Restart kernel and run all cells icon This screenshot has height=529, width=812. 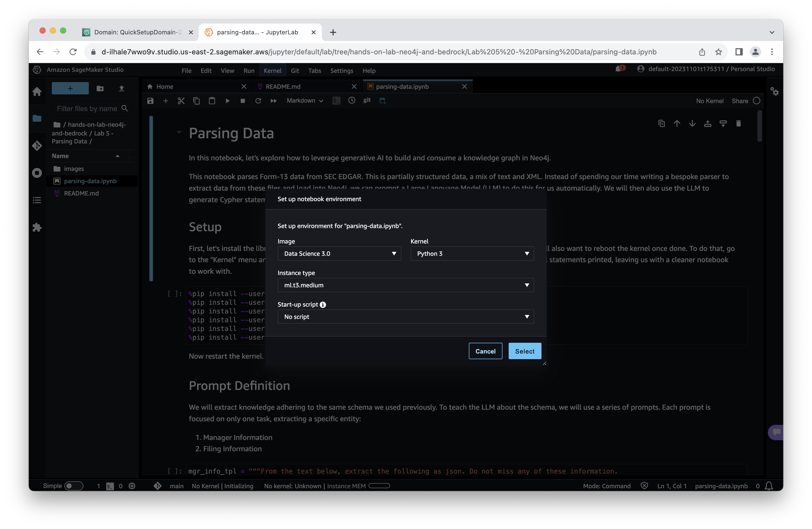tap(274, 101)
